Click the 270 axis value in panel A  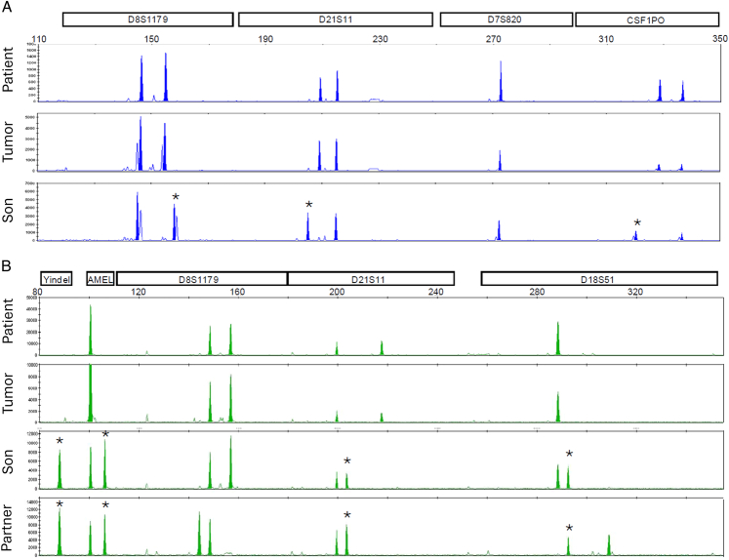(493, 39)
